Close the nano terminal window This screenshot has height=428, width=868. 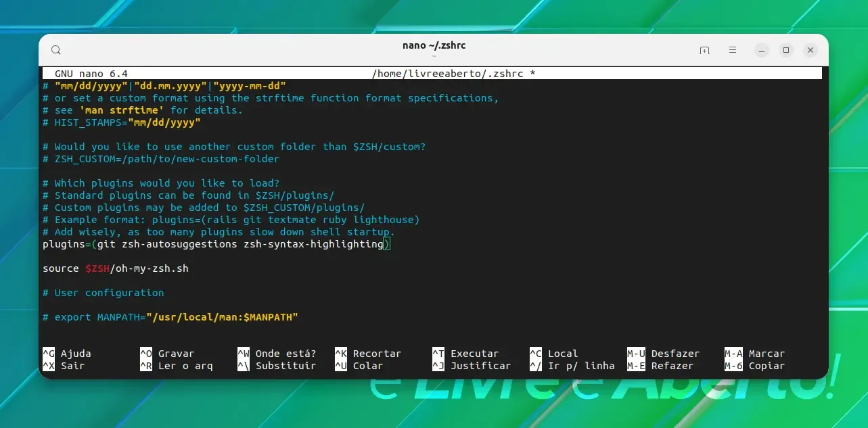(x=810, y=50)
